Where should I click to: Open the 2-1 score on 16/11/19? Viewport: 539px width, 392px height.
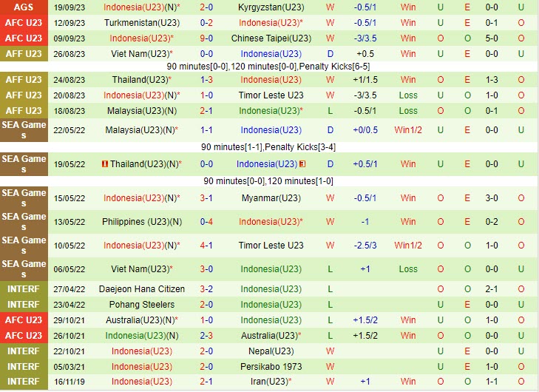pos(206,382)
